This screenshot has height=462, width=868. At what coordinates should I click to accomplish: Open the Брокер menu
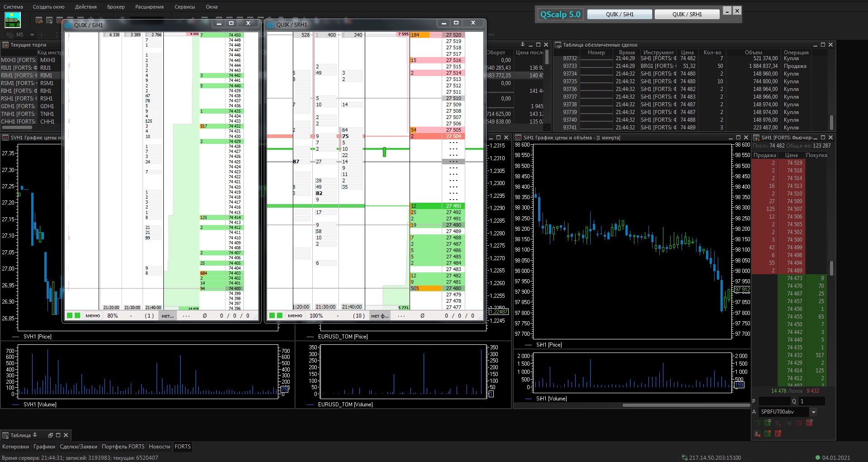(115, 7)
